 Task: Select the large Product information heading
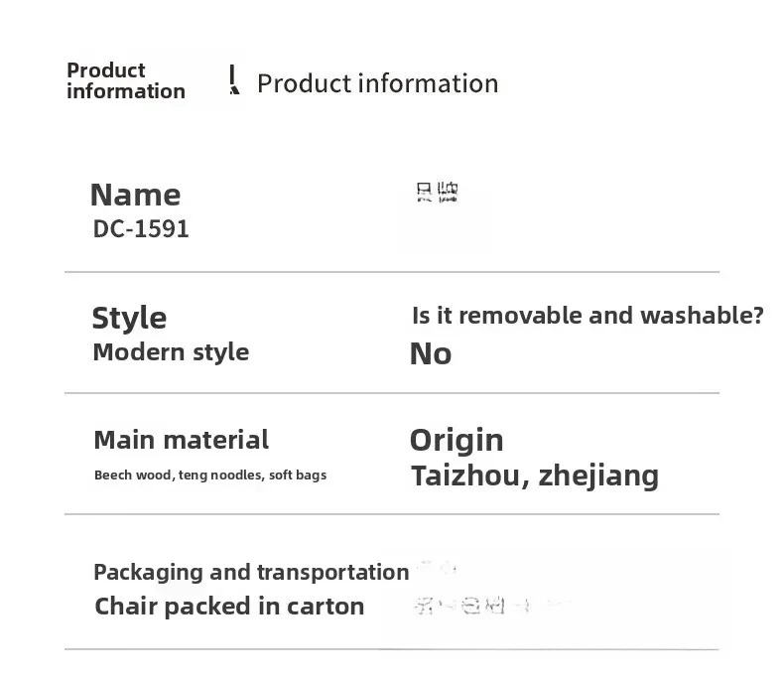point(377,83)
